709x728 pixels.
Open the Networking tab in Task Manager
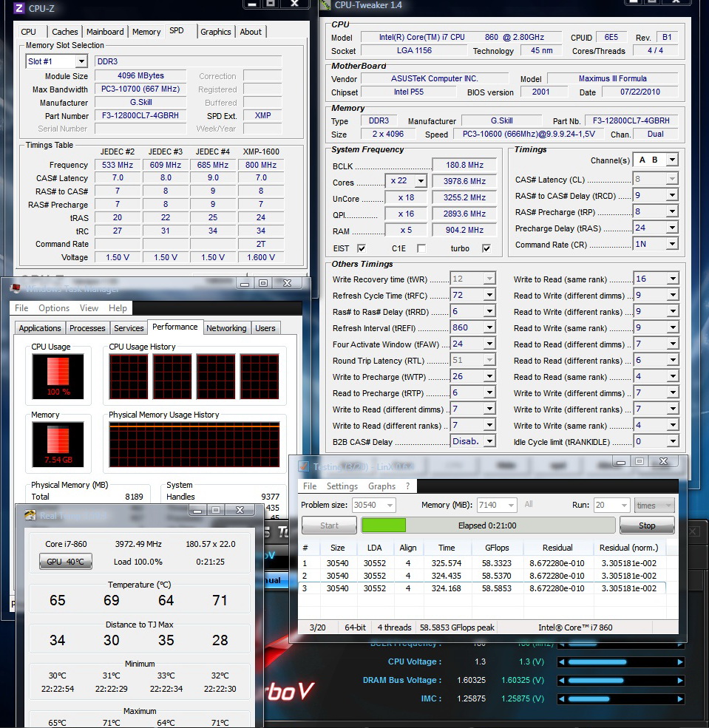click(x=226, y=328)
